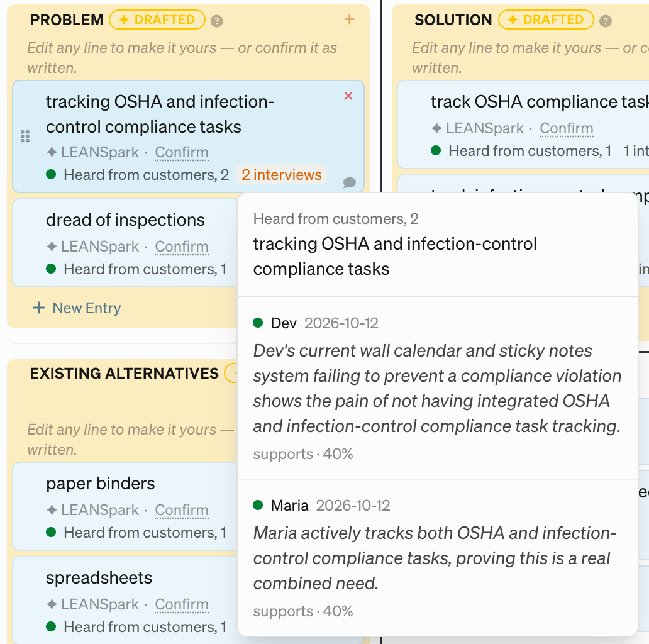Screen dimensions: 649x644
Task: Confirm the spreadsheets entry
Action: click(x=182, y=604)
